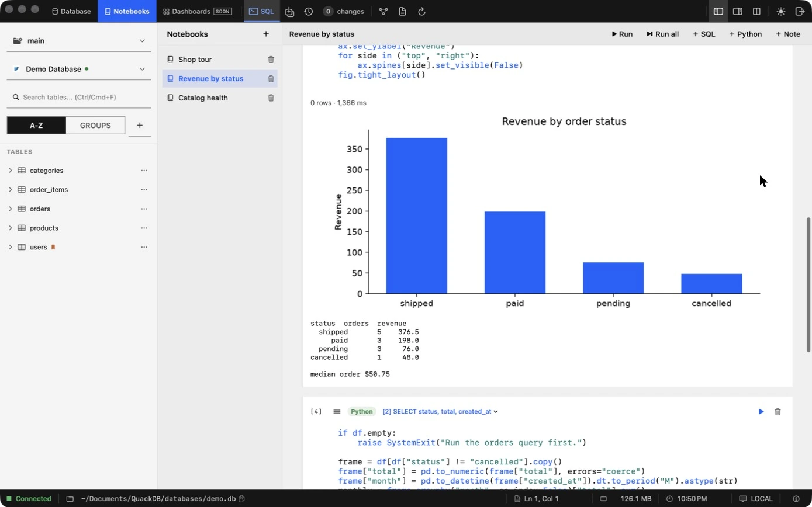Click the refresh icon in top bar
Image resolution: width=812 pixels, height=507 pixels.
point(422,11)
